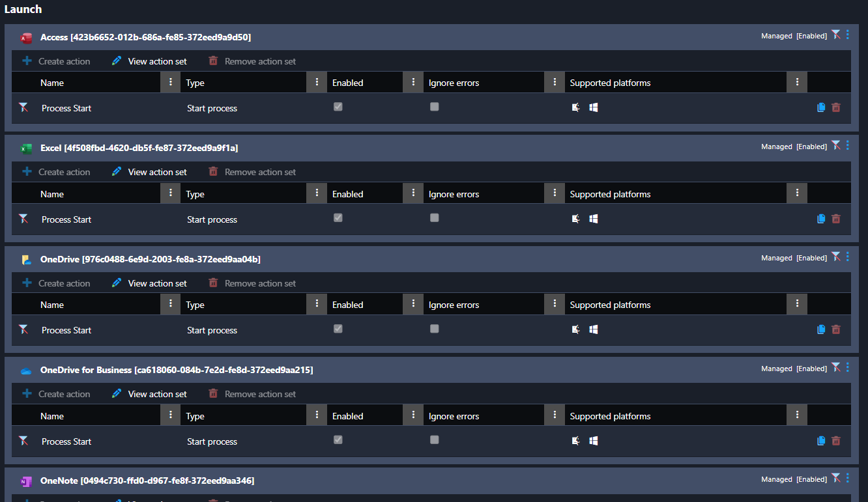
Task: Open the kebab menu for Access action set
Action: click(x=848, y=35)
